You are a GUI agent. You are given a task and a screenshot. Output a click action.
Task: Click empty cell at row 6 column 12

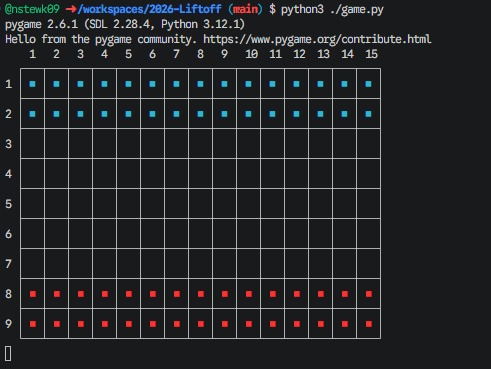[297, 234]
